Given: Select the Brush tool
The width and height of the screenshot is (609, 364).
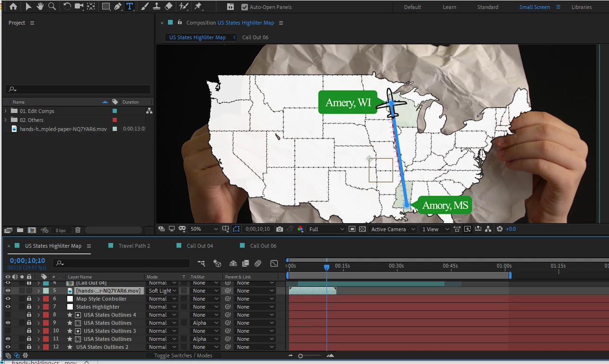Looking at the screenshot, I should 145,7.
